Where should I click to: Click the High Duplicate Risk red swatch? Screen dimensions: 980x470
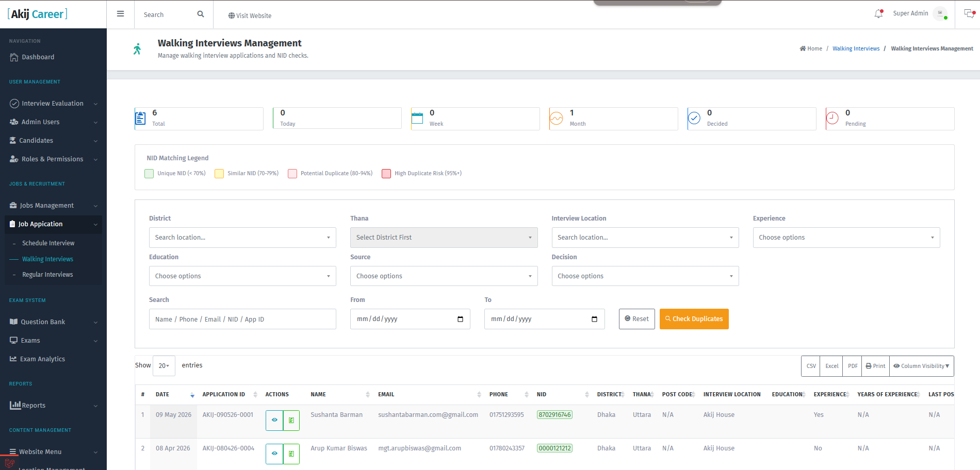coord(386,174)
